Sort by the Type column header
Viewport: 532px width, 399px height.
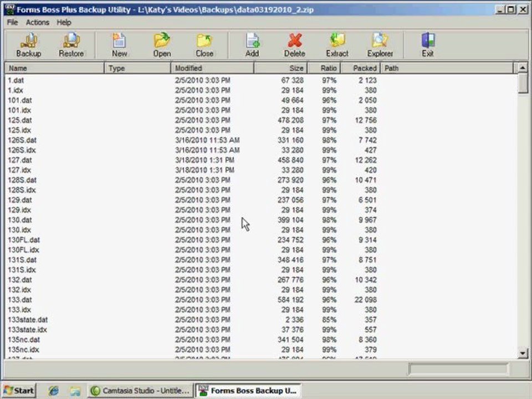(x=137, y=68)
